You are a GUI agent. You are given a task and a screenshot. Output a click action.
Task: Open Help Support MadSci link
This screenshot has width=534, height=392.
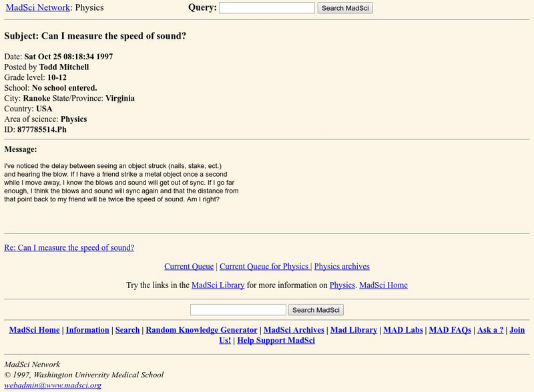click(x=276, y=340)
